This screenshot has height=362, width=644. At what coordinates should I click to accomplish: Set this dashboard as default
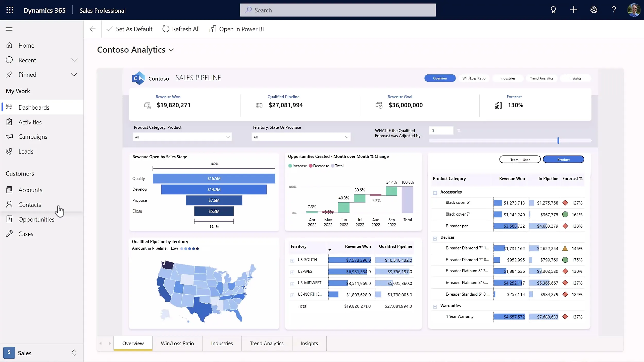click(x=129, y=29)
